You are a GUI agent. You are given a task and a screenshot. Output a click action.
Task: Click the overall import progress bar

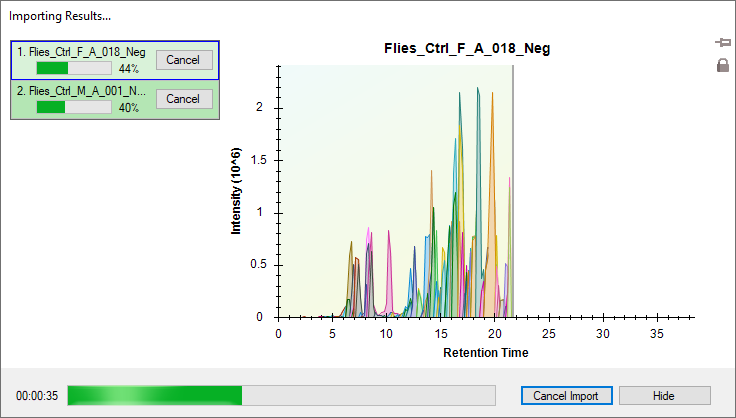click(282, 395)
